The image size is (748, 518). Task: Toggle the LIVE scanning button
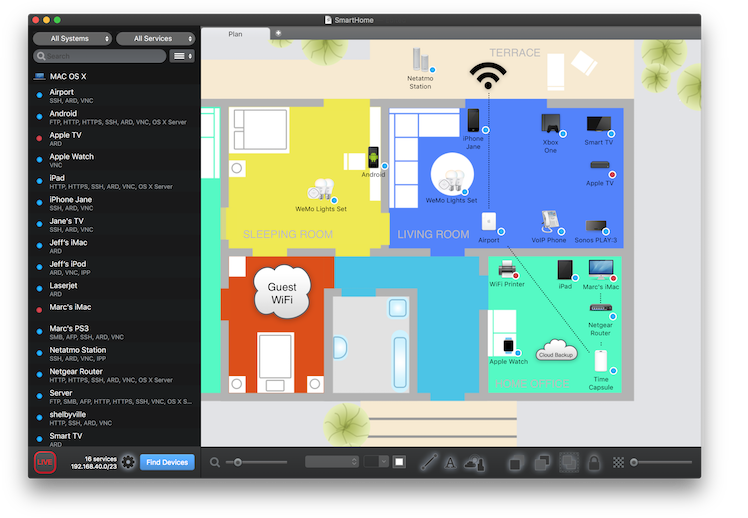tap(45, 462)
